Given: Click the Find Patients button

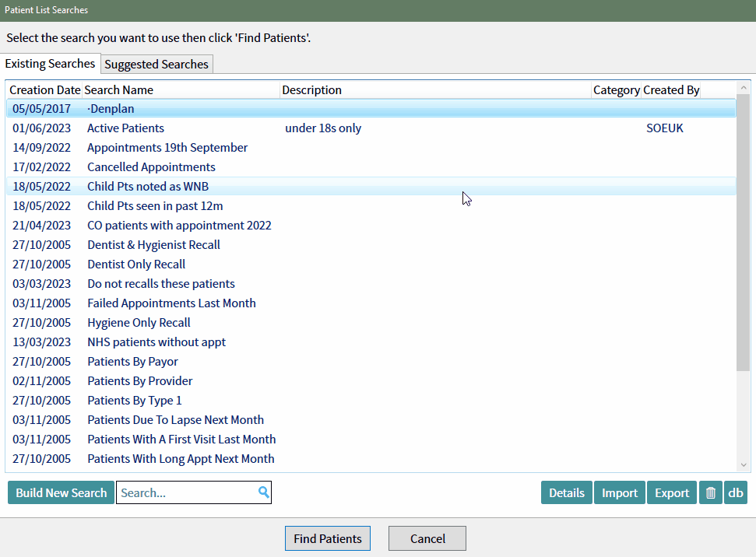Looking at the screenshot, I should (327, 538).
